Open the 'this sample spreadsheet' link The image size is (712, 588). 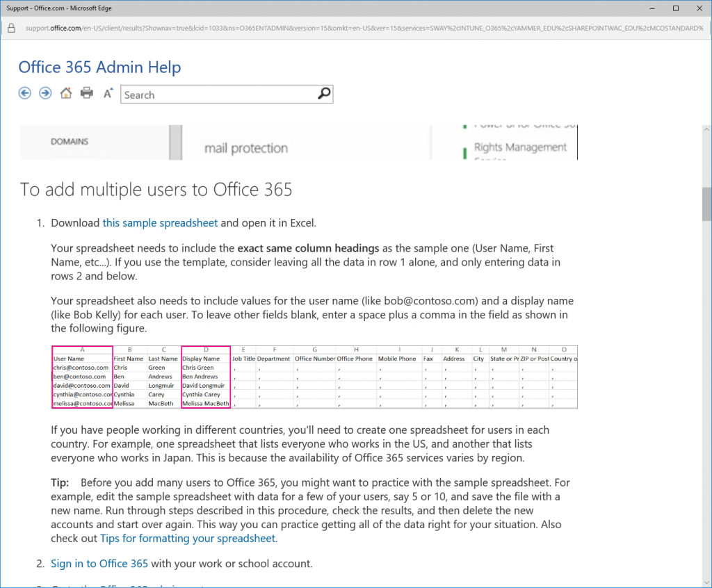[x=160, y=223]
